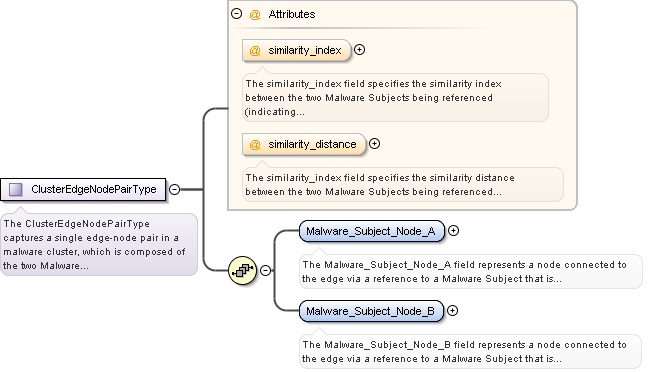Click the purple square ClusterEdgeNodePairType icon
The height and width of the screenshot is (372, 650).
coord(16,190)
